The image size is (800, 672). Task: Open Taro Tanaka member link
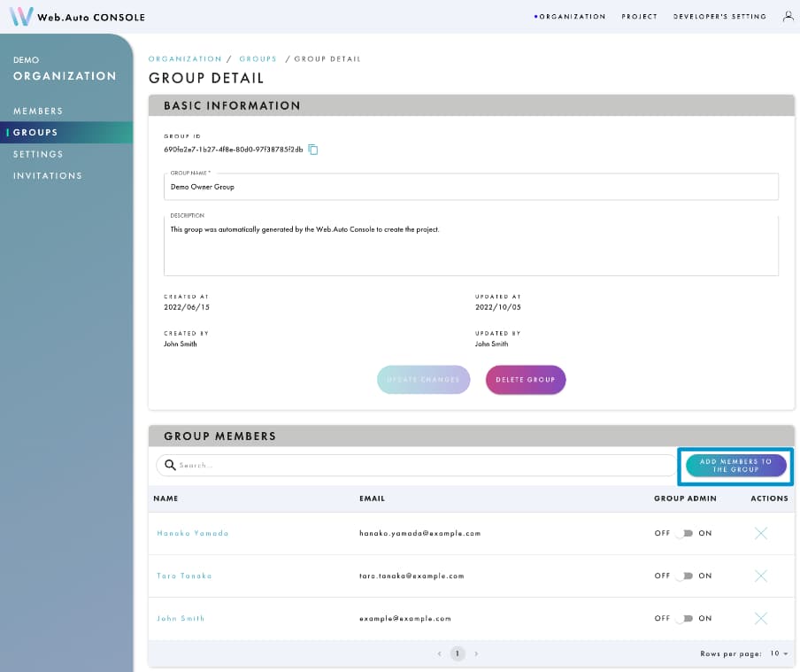pos(184,576)
